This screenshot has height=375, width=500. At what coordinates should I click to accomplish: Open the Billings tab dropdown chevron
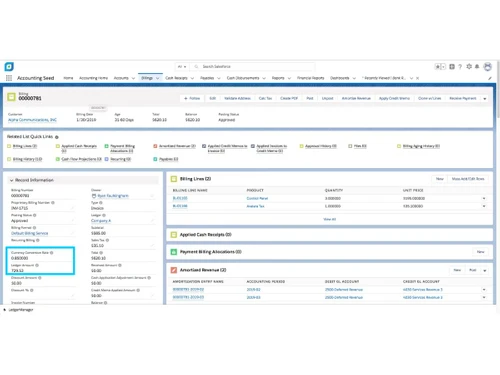click(x=158, y=78)
